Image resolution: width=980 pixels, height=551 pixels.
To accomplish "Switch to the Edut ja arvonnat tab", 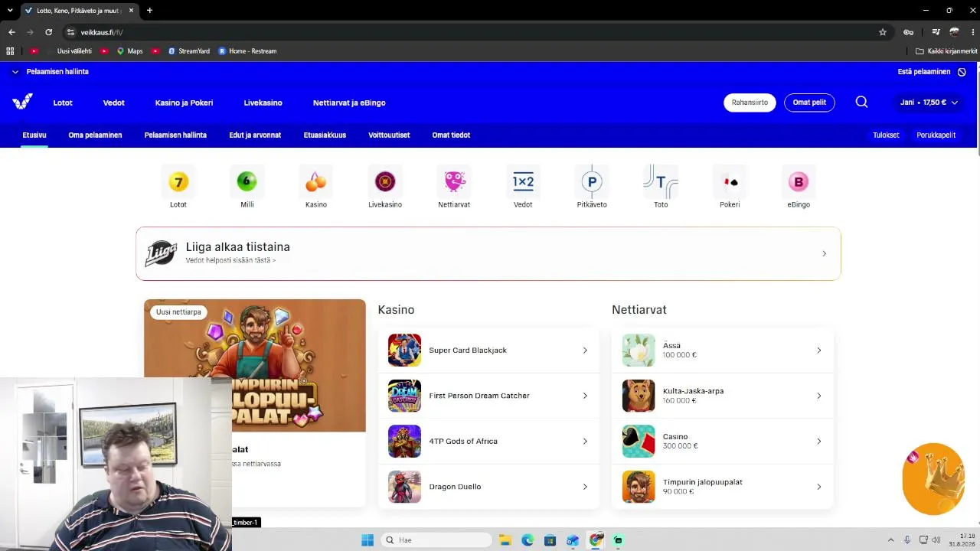I will pos(255,135).
